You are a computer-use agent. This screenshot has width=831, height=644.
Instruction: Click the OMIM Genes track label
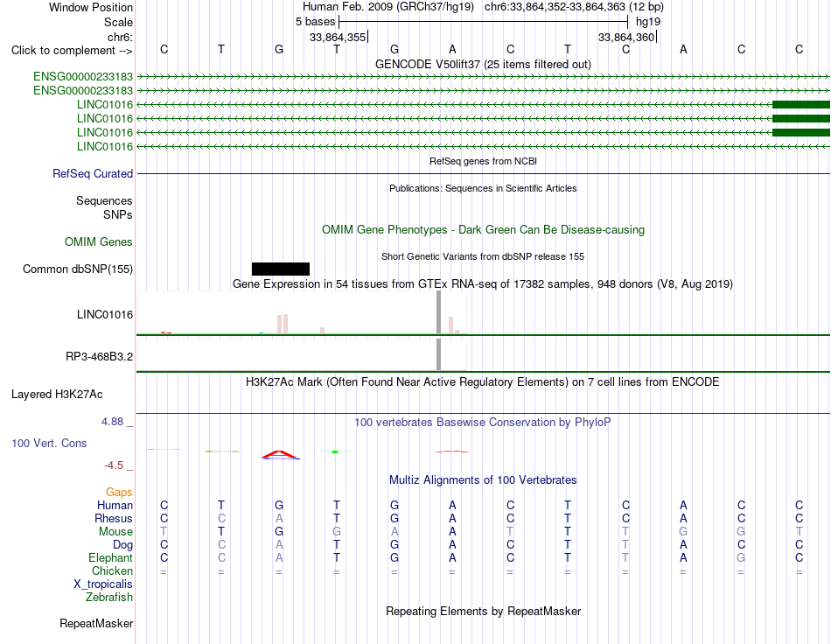[x=99, y=241]
